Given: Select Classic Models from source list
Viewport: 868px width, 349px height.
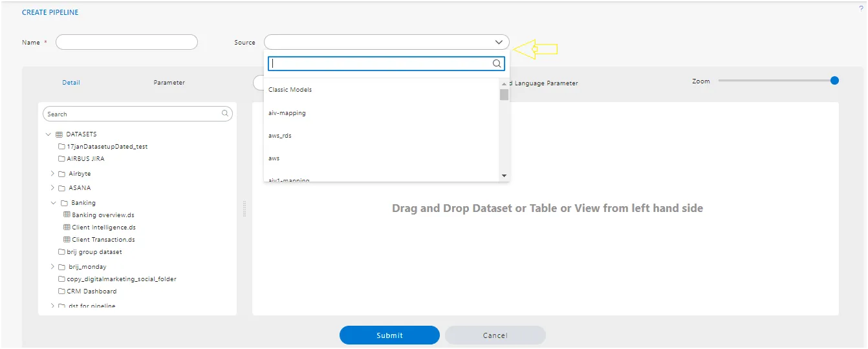Looking at the screenshot, I should (381, 90).
